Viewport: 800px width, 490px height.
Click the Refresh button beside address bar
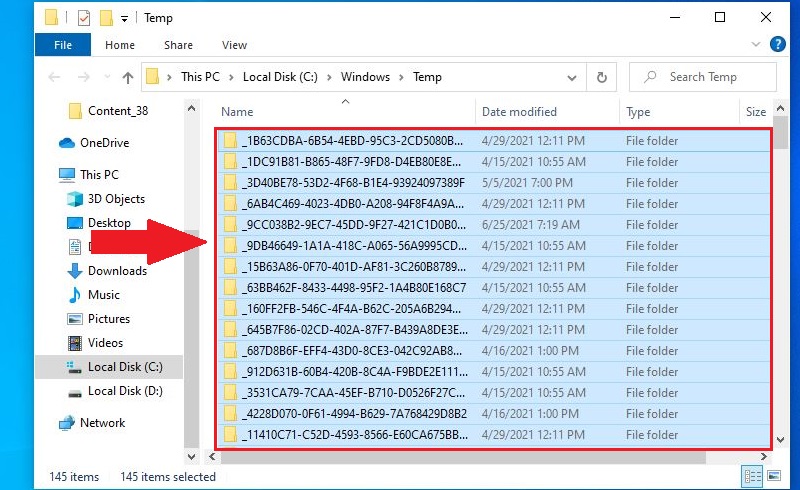click(601, 77)
